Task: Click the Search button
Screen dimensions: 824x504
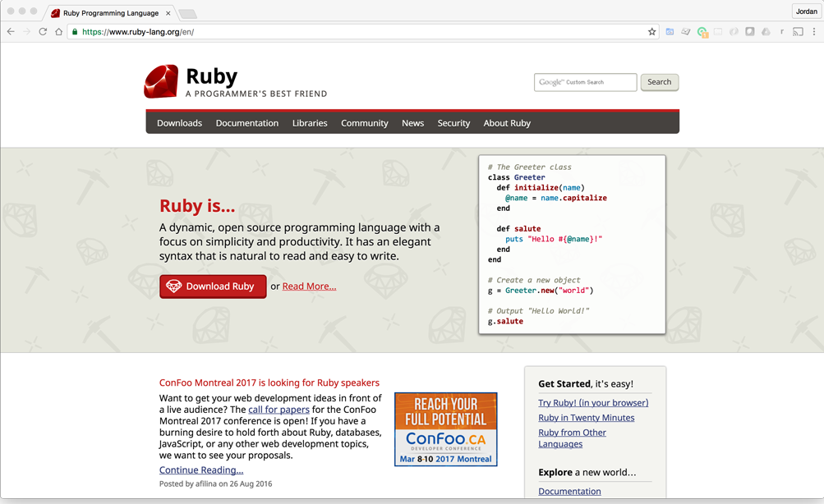Action: [x=660, y=82]
